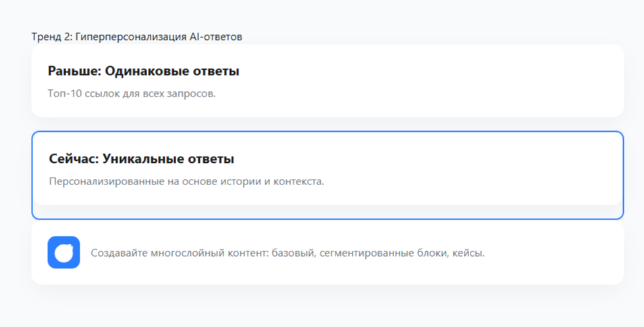Screen dimensions: 644x327
Task: Click the heading "Раньше: Одинаковые ответы"
Action: point(143,71)
